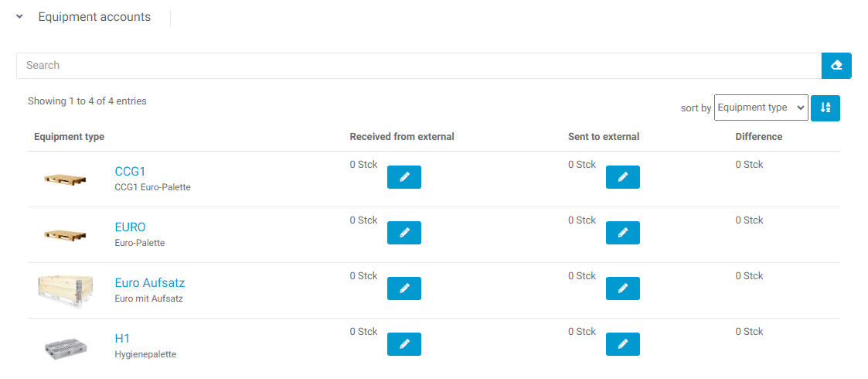This screenshot has height=379, width=868.
Task: Clear search with the eraser button
Action: [x=836, y=66]
